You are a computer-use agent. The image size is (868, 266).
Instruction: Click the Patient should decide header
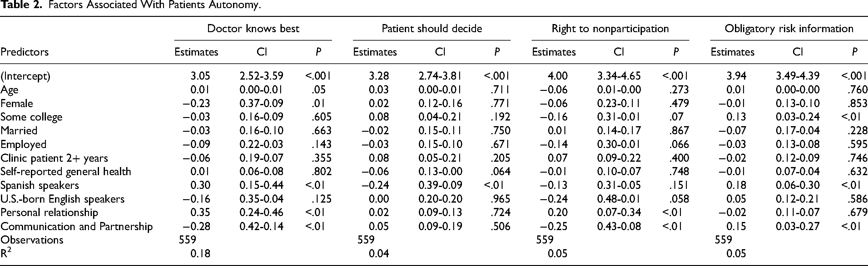tap(432, 28)
